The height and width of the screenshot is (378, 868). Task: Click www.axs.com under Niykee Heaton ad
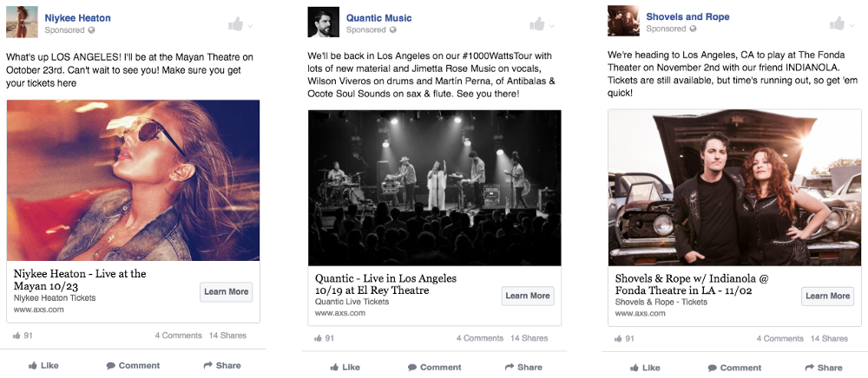click(38, 310)
